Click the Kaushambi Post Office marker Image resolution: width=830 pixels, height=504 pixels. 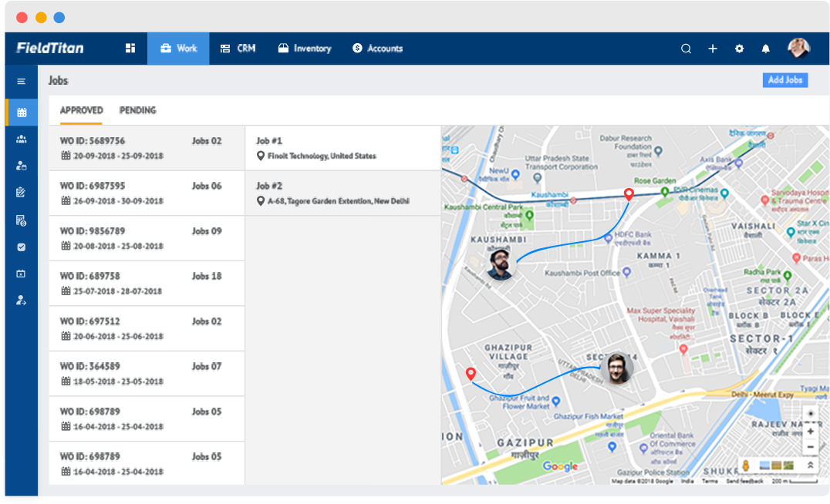coord(626,272)
